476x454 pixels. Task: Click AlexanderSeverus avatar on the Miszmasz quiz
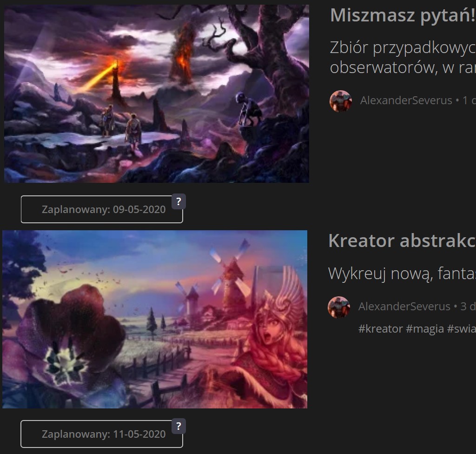coord(341,101)
